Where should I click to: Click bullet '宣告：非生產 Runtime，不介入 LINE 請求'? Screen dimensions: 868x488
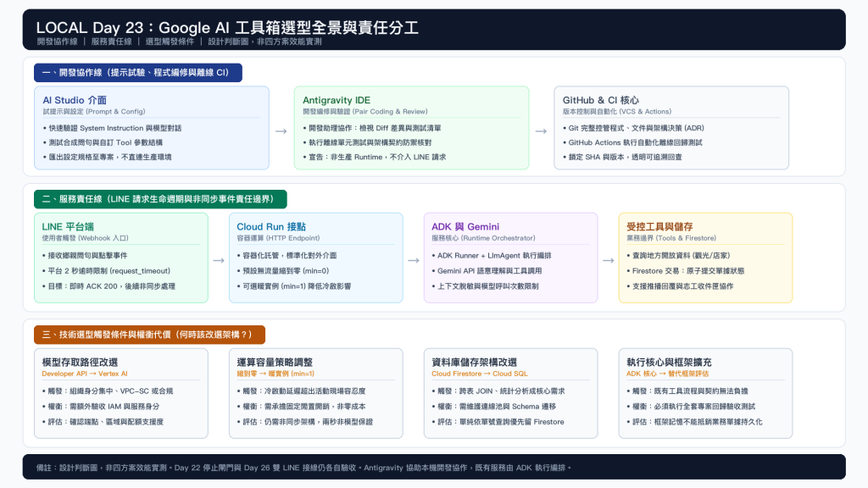point(375,157)
